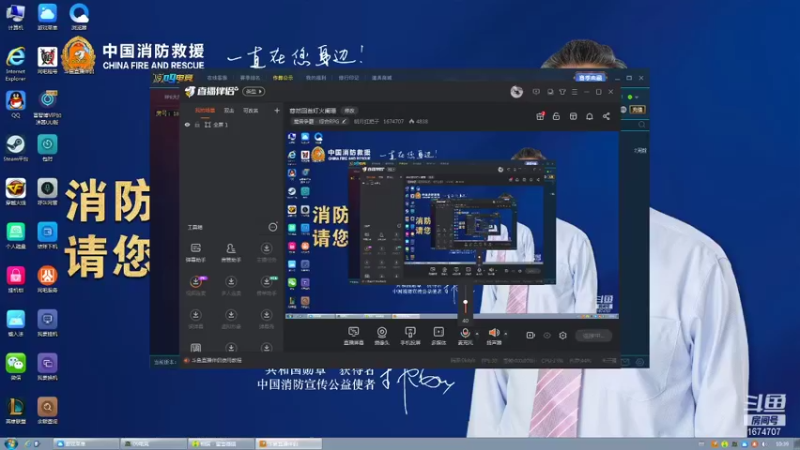Click the Windows Start button
The image size is (800, 450).
(x=10, y=444)
